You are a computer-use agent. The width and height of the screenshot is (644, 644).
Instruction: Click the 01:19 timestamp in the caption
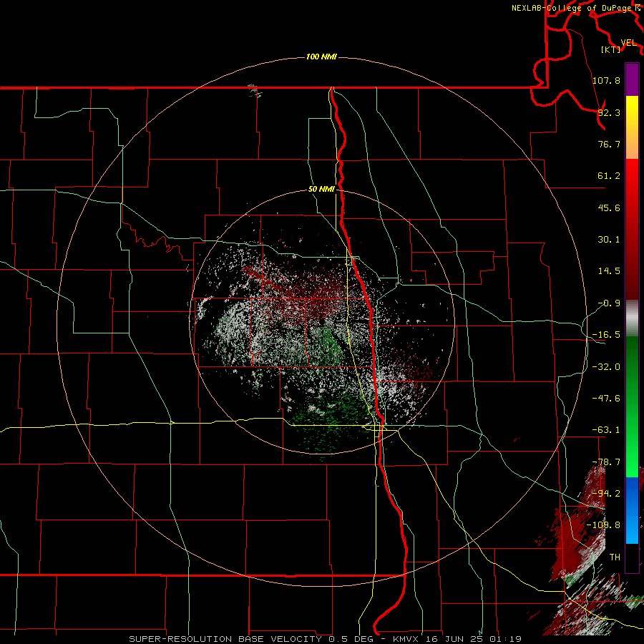click(506, 639)
